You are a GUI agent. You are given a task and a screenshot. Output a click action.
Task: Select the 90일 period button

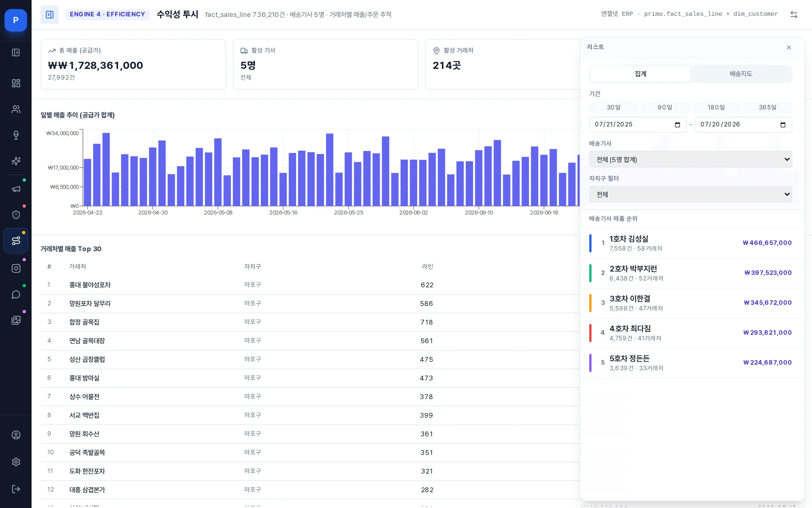[665, 108]
